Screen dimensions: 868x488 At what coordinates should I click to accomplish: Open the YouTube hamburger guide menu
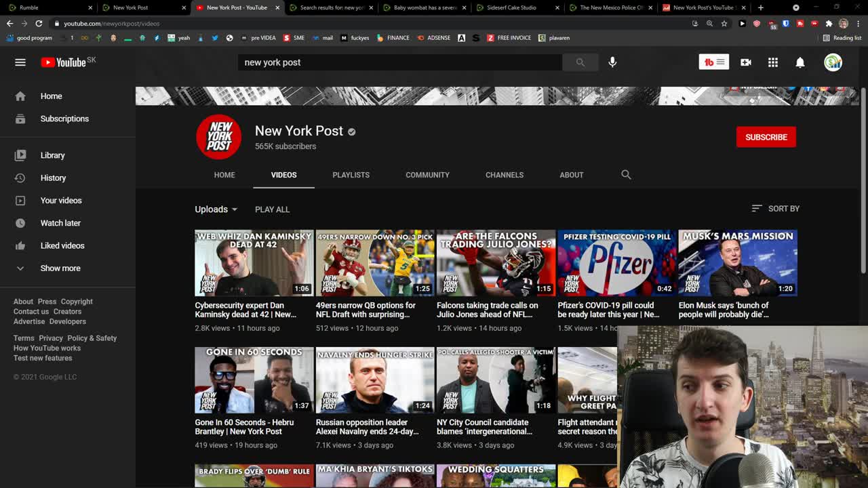click(x=20, y=62)
